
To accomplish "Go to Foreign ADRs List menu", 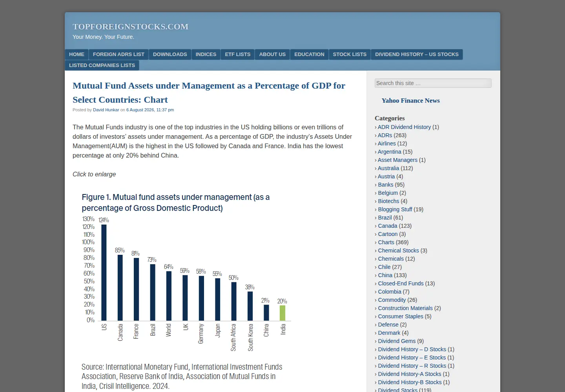I will [x=118, y=54].
